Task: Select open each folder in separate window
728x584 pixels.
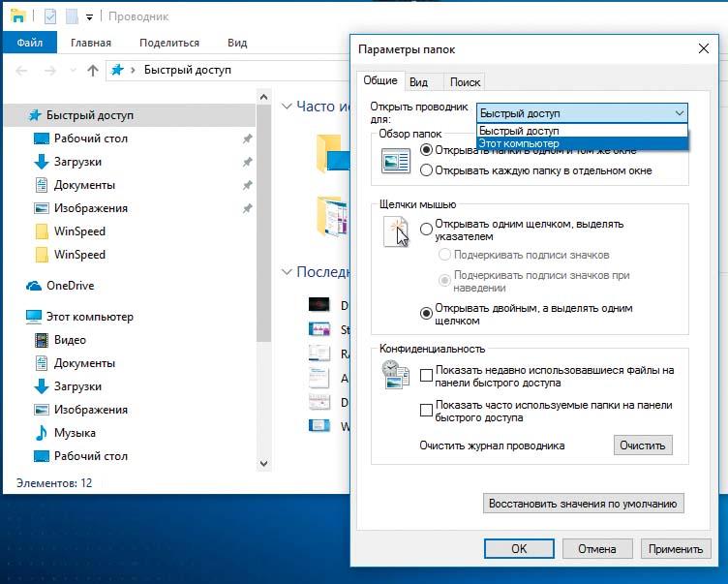Action: (x=427, y=170)
